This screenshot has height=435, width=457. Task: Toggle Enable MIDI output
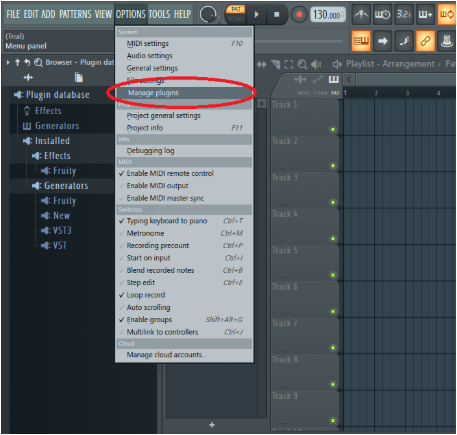click(184, 186)
